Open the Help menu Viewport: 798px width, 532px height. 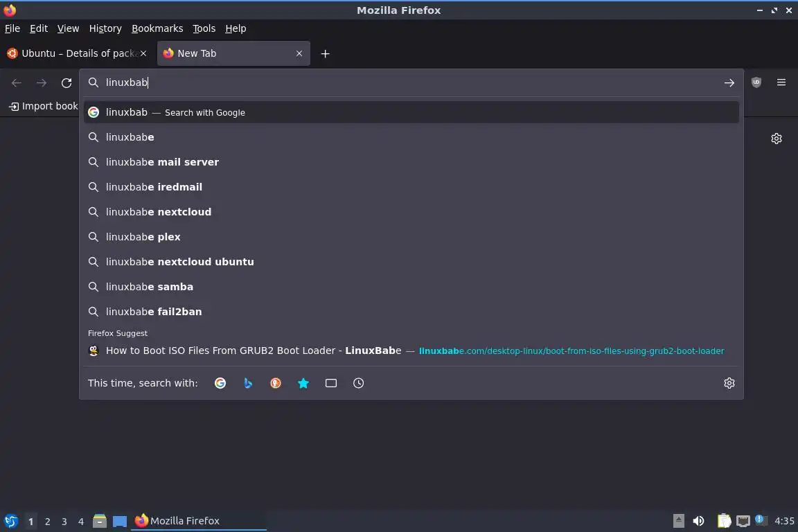(x=236, y=28)
